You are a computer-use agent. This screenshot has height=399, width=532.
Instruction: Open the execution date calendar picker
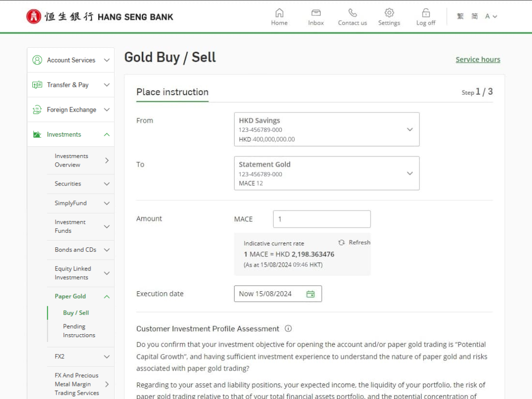(x=311, y=293)
